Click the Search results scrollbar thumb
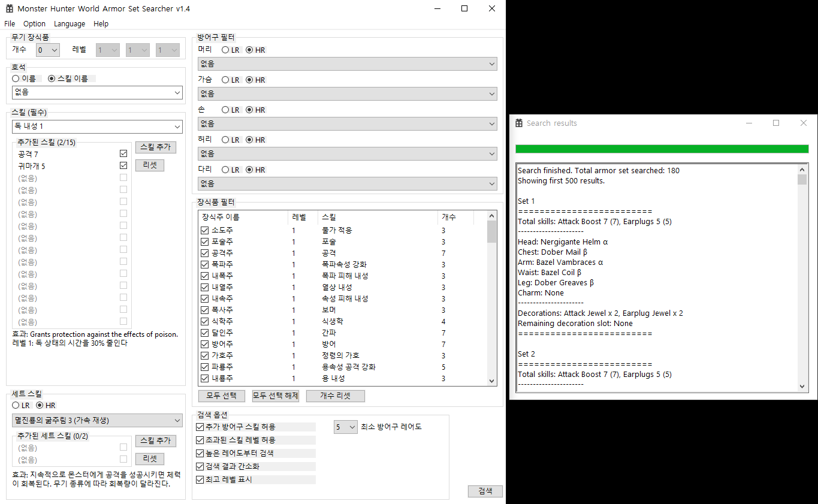Viewport: 818px width, 504px height. pyautogui.click(x=802, y=180)
